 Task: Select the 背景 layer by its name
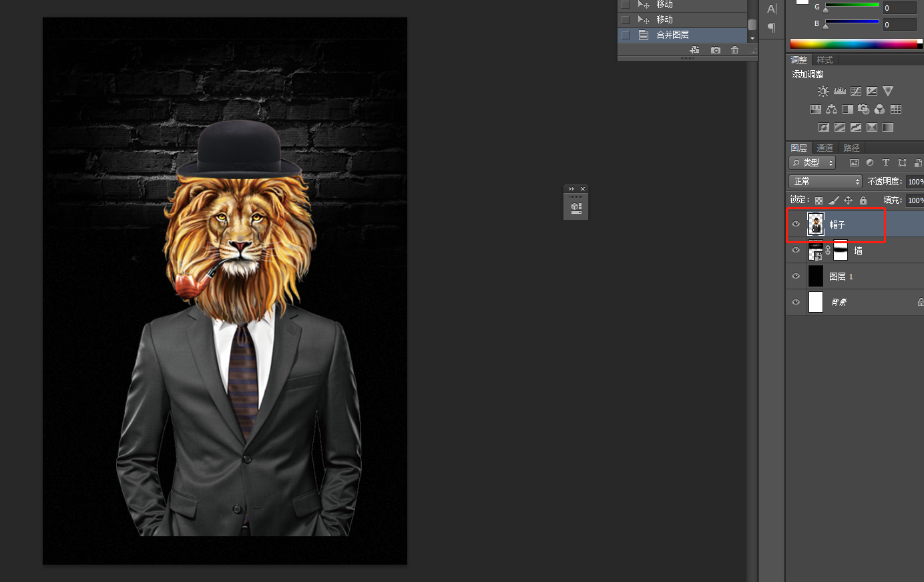[839, 303]
